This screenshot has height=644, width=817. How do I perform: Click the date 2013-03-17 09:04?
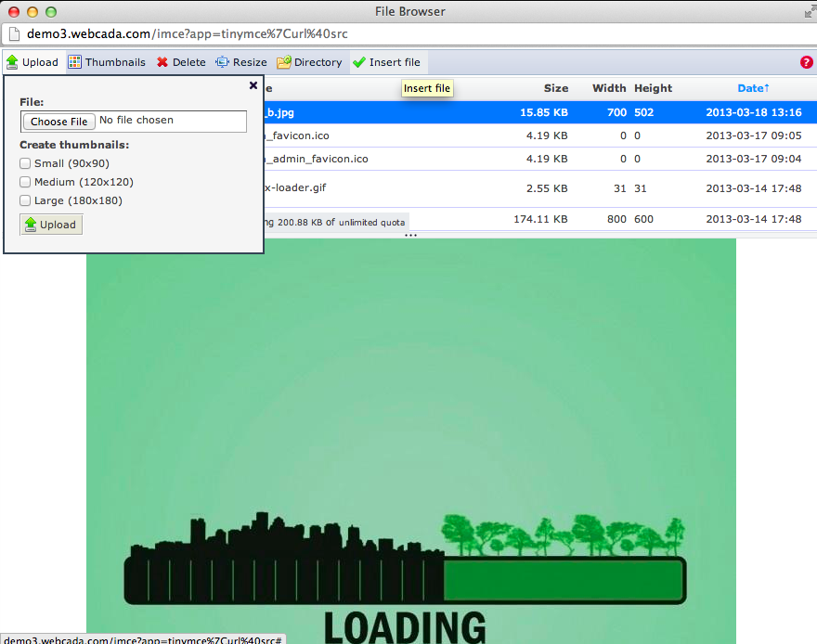pyautogui.click(x=754, y=159)
